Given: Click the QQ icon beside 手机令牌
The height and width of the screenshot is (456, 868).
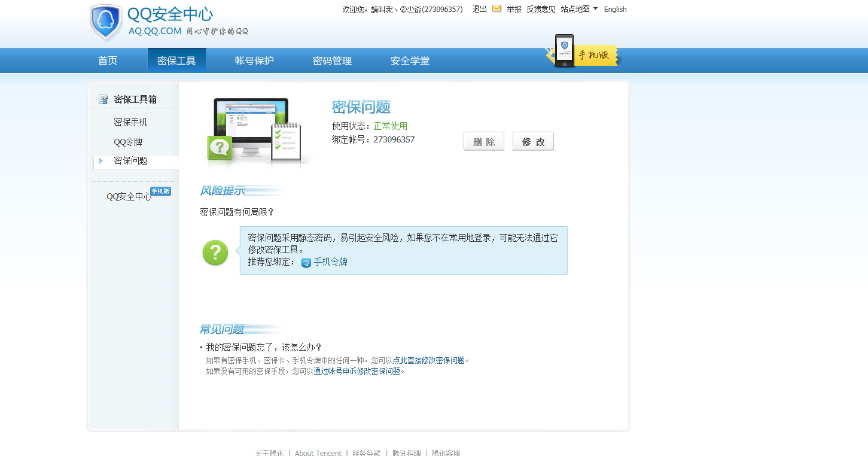Looking at the screenshot, I should click(305, 262).
